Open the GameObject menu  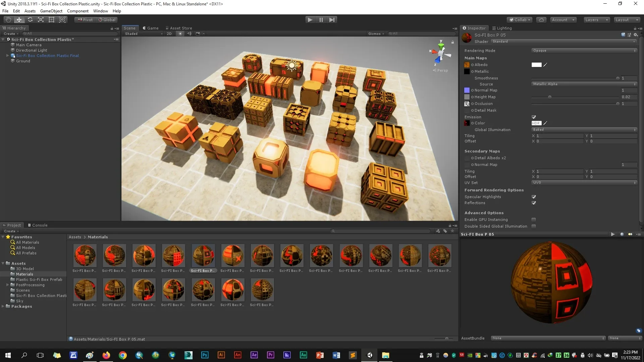pyautogui.click(x=51, y=11)
